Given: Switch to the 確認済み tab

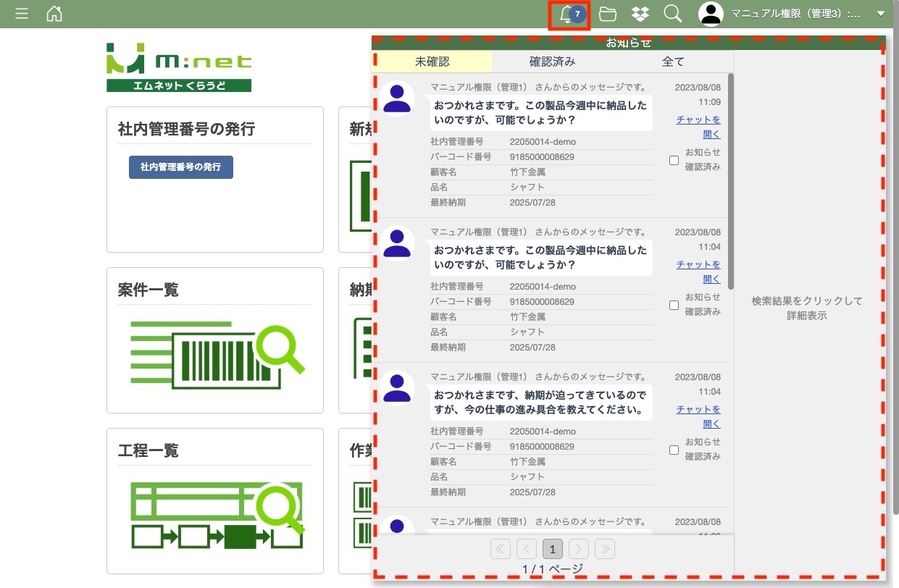Looking at the screenshot, I should [552, 62].
